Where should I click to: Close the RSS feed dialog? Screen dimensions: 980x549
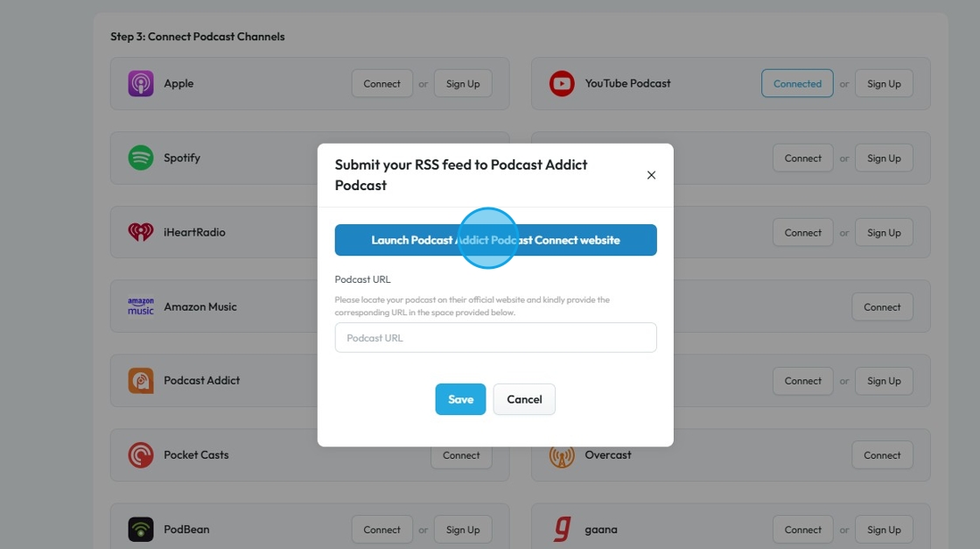[x=651, y=175]
